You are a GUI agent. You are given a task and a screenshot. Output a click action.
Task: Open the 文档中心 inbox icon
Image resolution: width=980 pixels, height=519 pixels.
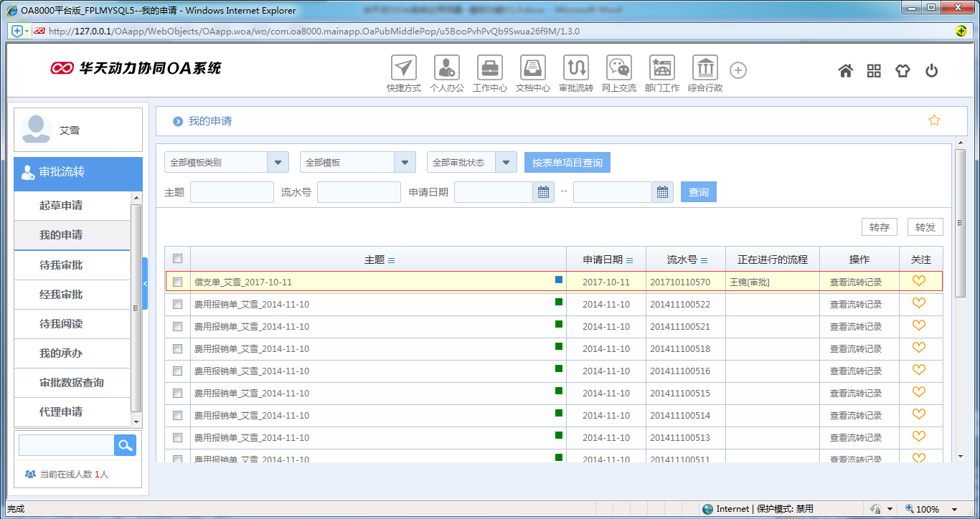pyautogui.click(x=532, y=68)
